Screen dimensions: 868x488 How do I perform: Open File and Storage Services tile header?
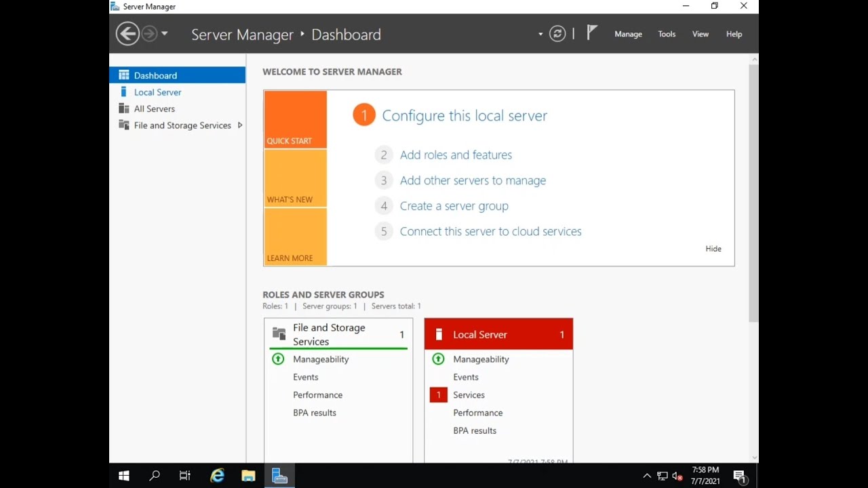(338, 334)
